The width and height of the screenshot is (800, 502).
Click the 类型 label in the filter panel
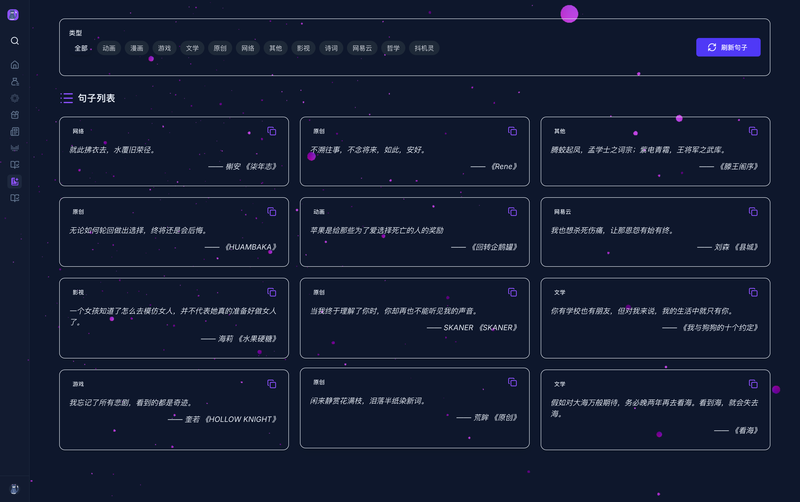click(x=76, y=33)
